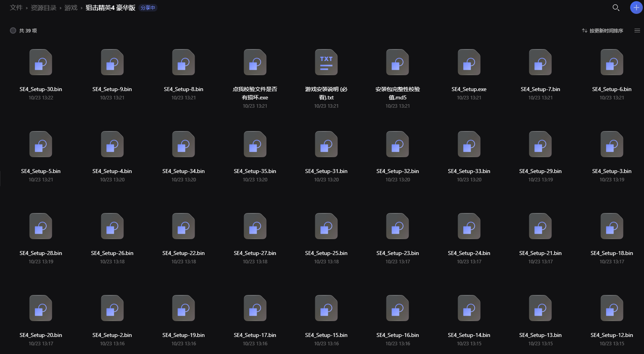Select the SE4_Setup-35.bin file icon

click(x=255, y=144)
